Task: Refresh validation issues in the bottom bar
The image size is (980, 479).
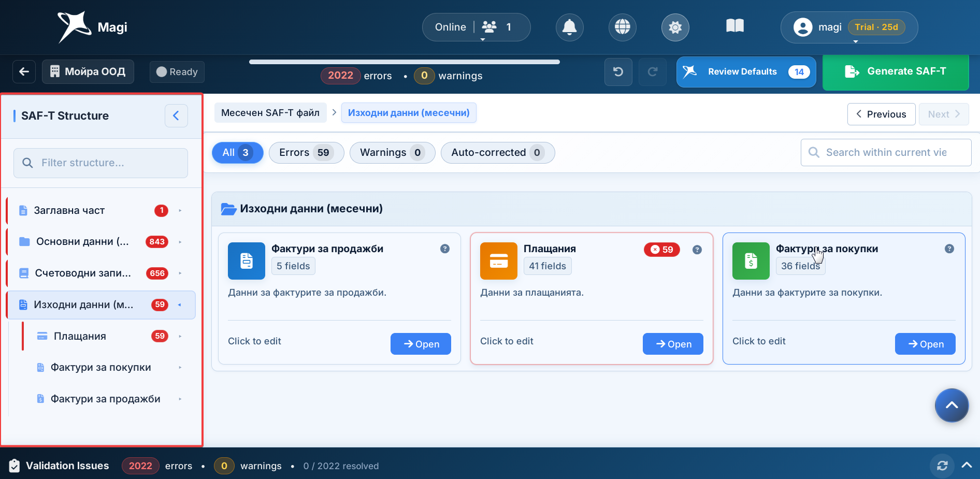Action: (942, 466)
